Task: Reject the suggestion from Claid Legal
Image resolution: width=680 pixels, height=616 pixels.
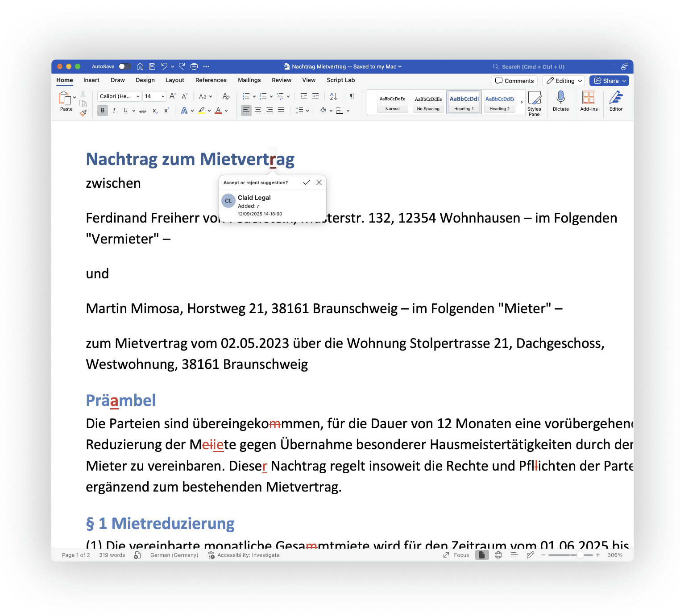Action: tap(319, 182)
